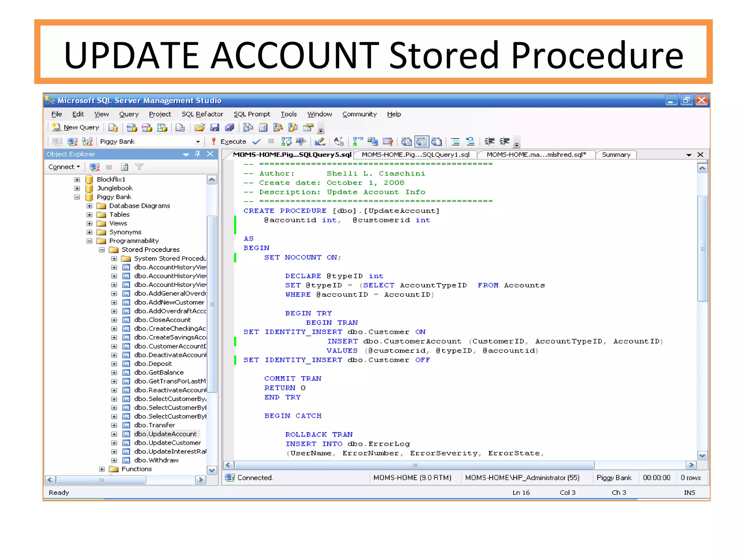Toggle Include Actual Execution Plan
The width and height of the screenshot is (747, 560).
(358, 141)
